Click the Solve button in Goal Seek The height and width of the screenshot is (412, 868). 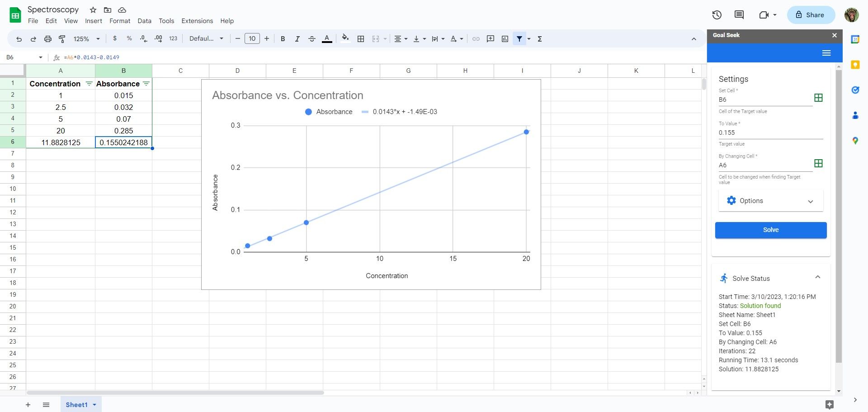click(x=770, y=230)
